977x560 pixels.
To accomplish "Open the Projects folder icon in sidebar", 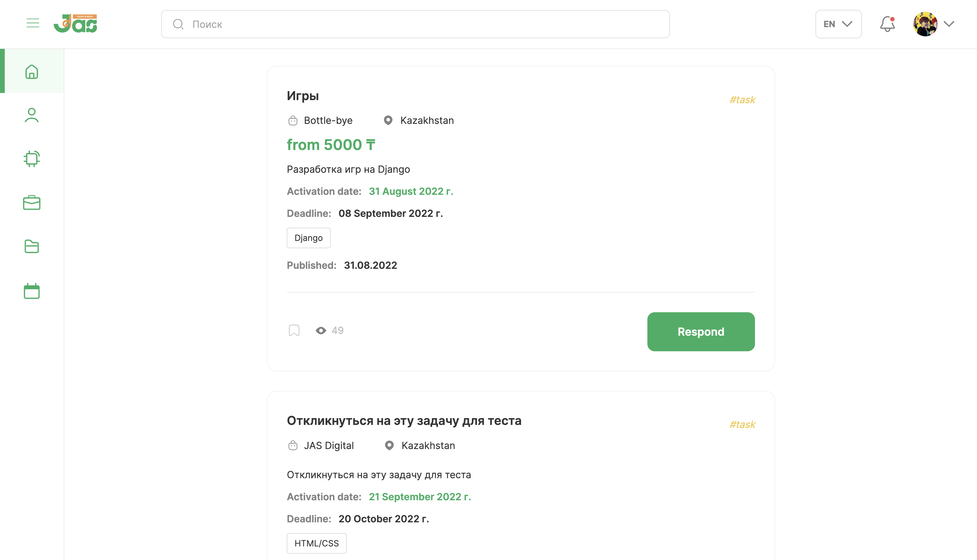I will 32,246.
